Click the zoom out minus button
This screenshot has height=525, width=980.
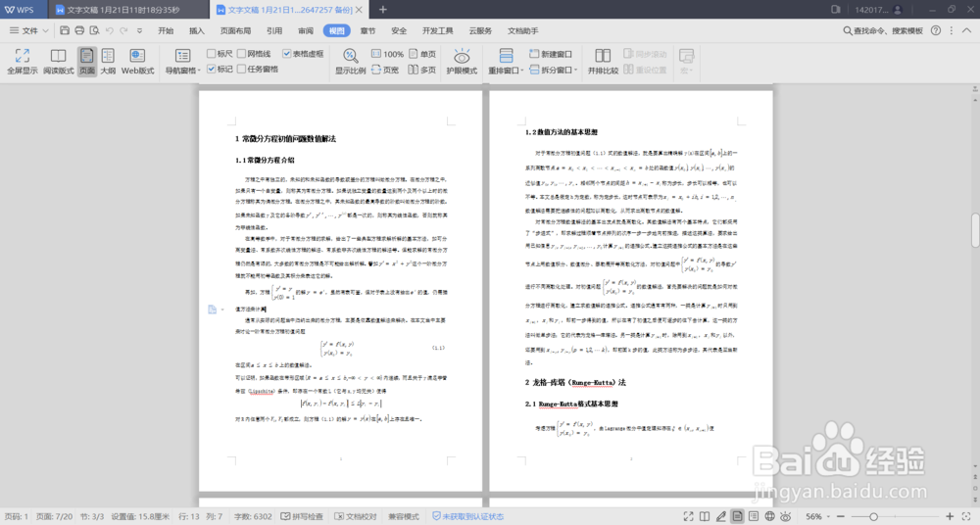[x=841, y=516]
